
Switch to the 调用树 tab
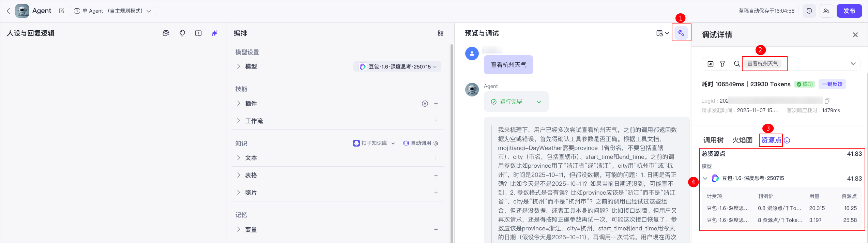(713, 140)
